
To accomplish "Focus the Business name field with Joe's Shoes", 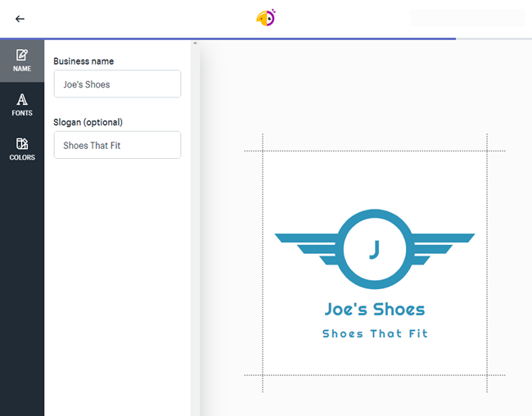I will pos(117,84).
